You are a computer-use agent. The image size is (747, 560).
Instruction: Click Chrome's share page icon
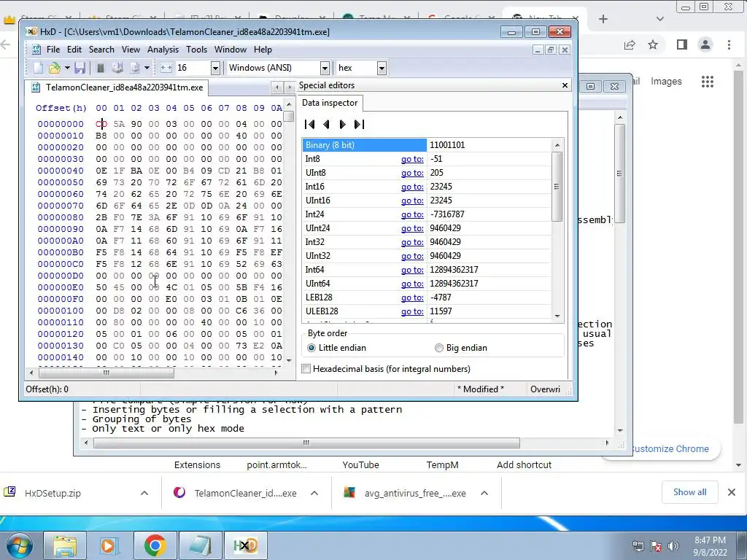click(x=630, y=44)
